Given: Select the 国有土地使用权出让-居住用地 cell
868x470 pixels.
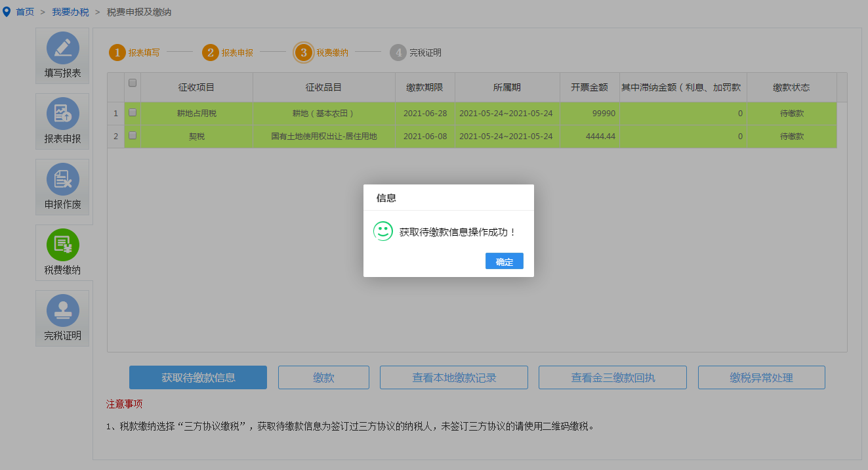Looking at the screenshot, I should click(324, 137).
